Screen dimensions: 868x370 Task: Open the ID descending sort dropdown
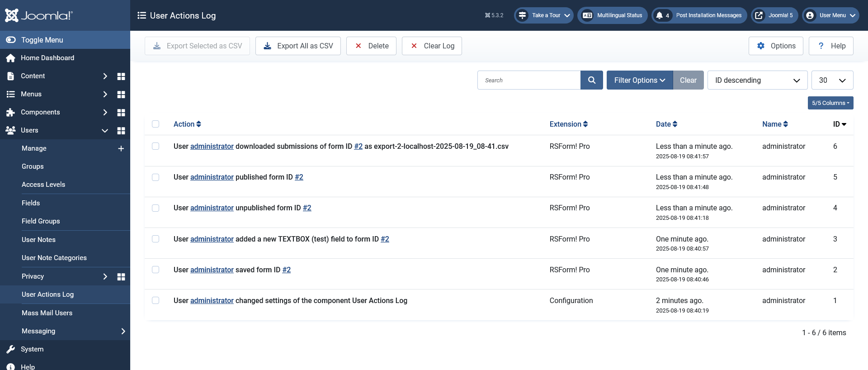(757, 80)
